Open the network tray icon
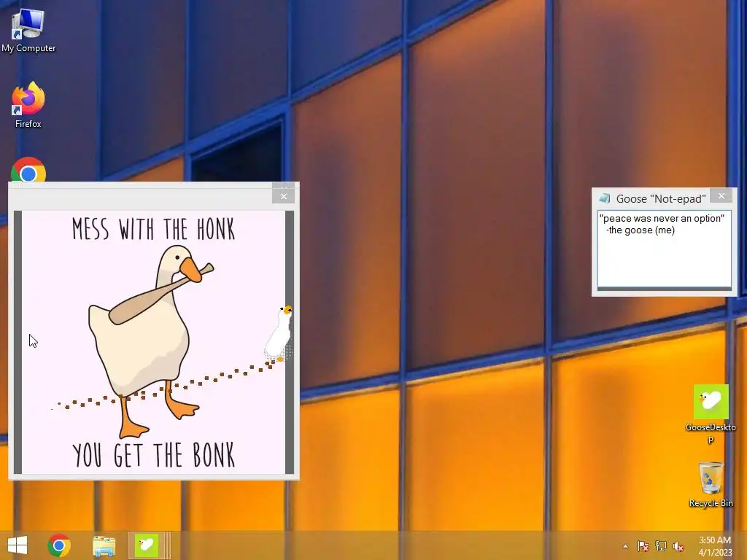 pyautogui.click(x=661, y=546)
